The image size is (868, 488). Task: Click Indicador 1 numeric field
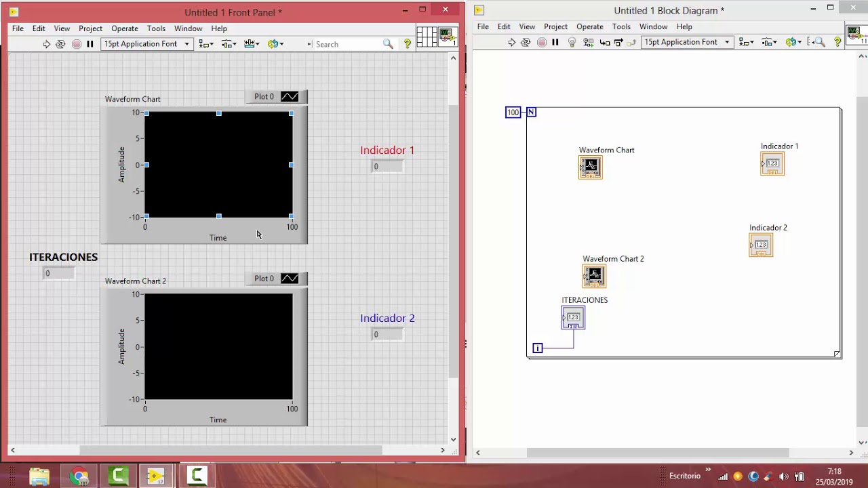click(x=387, y=167)
